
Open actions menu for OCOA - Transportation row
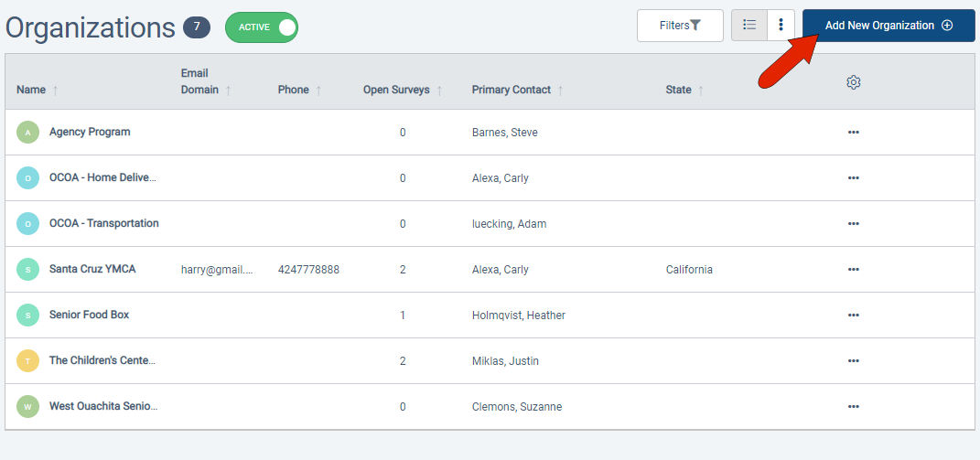(854, 224)
